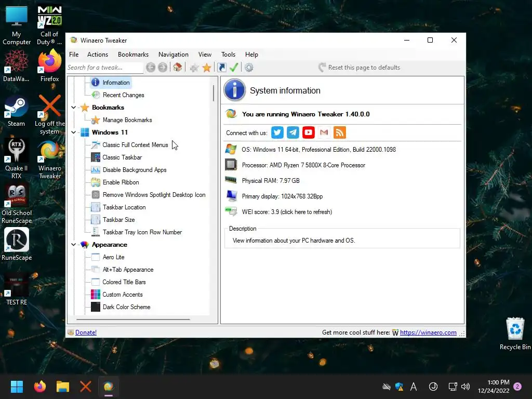
Task: Open the Recycle Bin on desktop
Action: coord(515,334)
